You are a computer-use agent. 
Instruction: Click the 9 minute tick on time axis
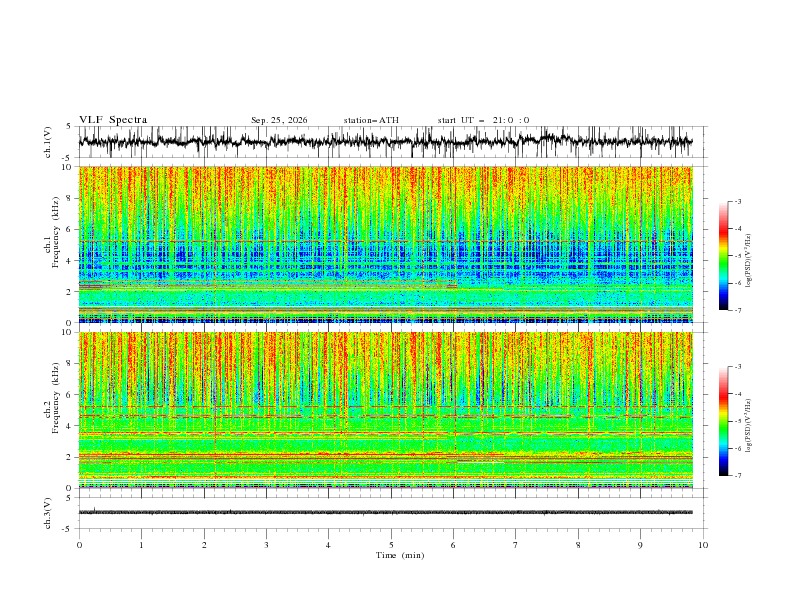(640, 545)
